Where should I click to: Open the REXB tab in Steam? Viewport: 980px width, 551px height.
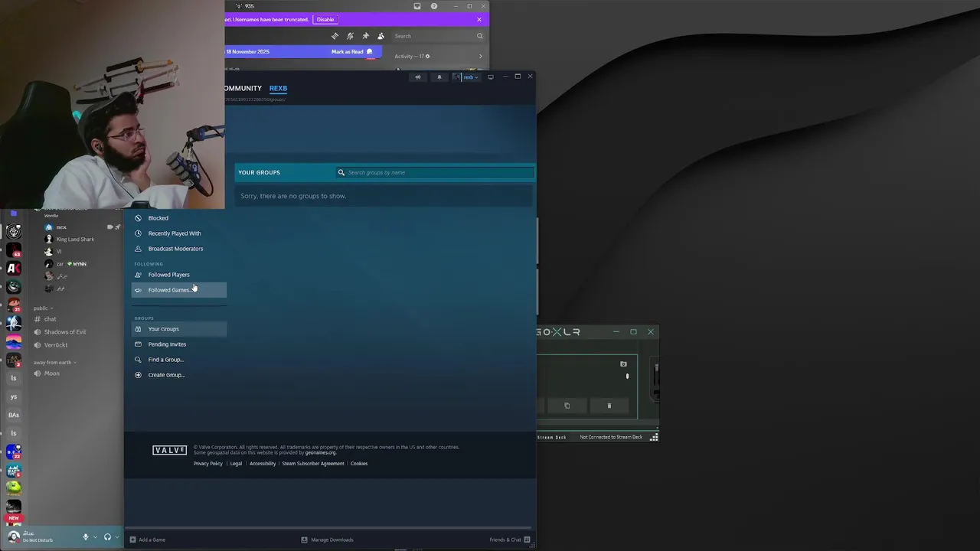point(278,88)
